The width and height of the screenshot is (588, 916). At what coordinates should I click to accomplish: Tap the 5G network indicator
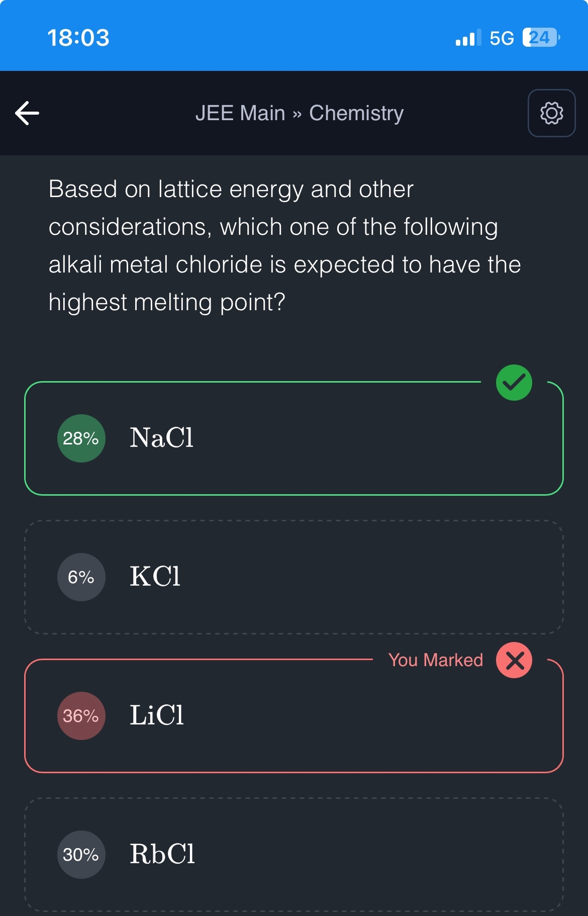pyautogui.click(x=502, y=38)
